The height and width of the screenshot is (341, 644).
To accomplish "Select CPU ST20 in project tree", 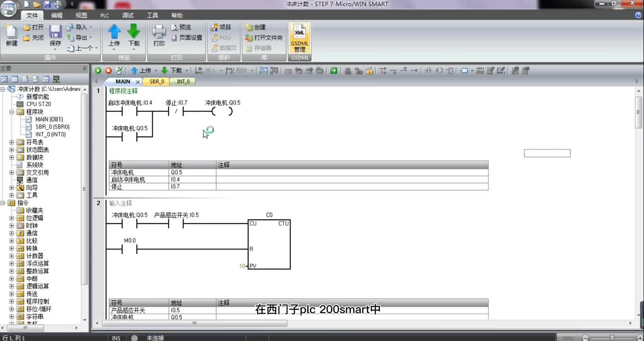I will point(38,104).
